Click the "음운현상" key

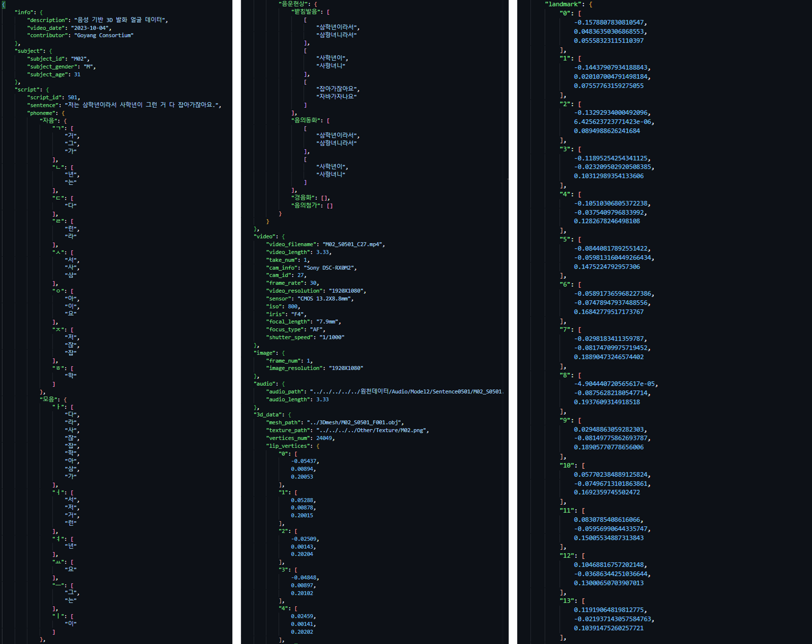pos(293,4)
